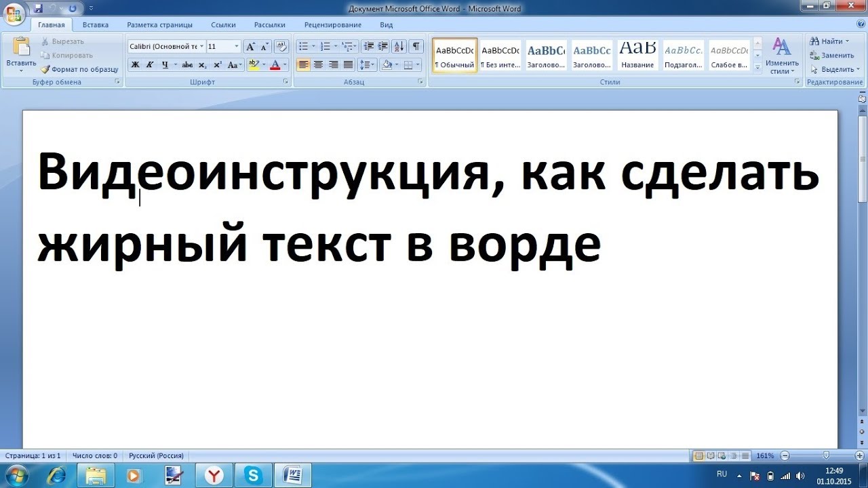Toggle paragraph marks display (¶)
The width and height of the screenshot is (868, 488).
[416, 47]
